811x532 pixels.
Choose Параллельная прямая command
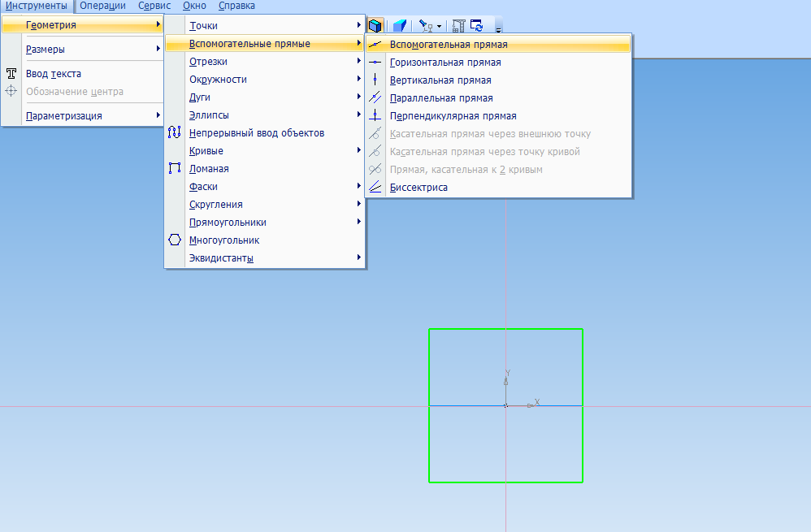[x=499, y=98]
